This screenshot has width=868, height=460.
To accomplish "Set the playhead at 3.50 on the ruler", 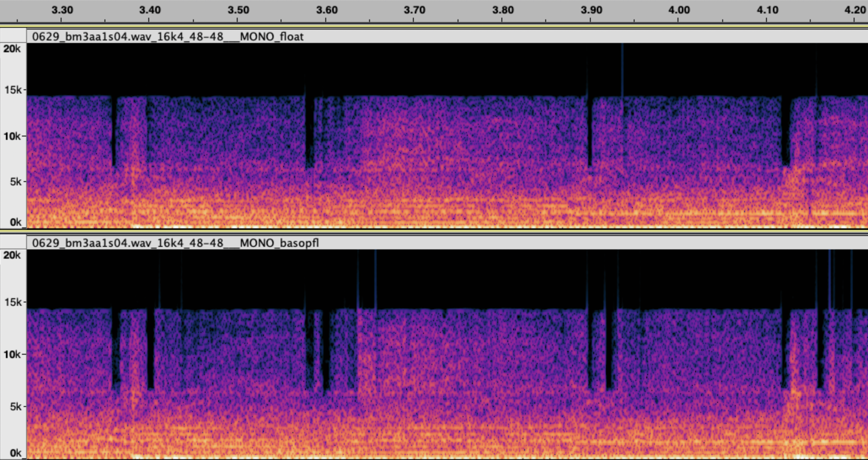I will click(238, 10).
